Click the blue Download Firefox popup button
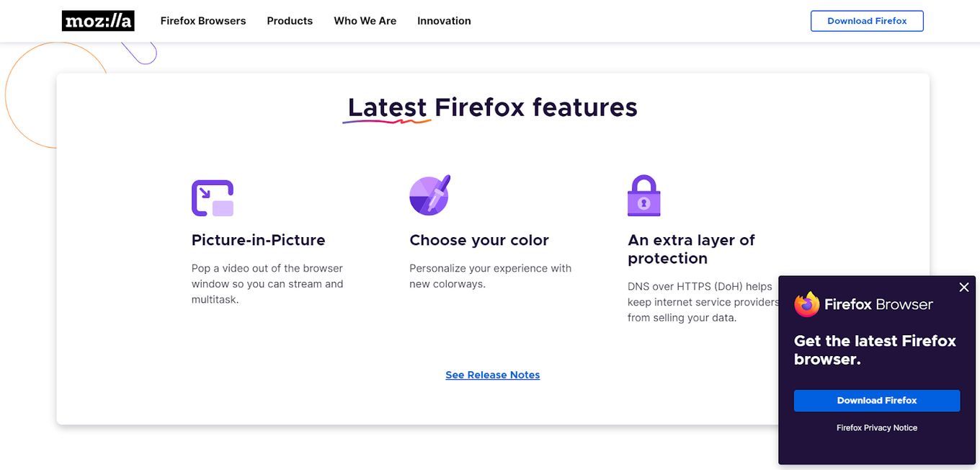Image resolution: width=980 pixels, height=470 pixels. point(877,401)
